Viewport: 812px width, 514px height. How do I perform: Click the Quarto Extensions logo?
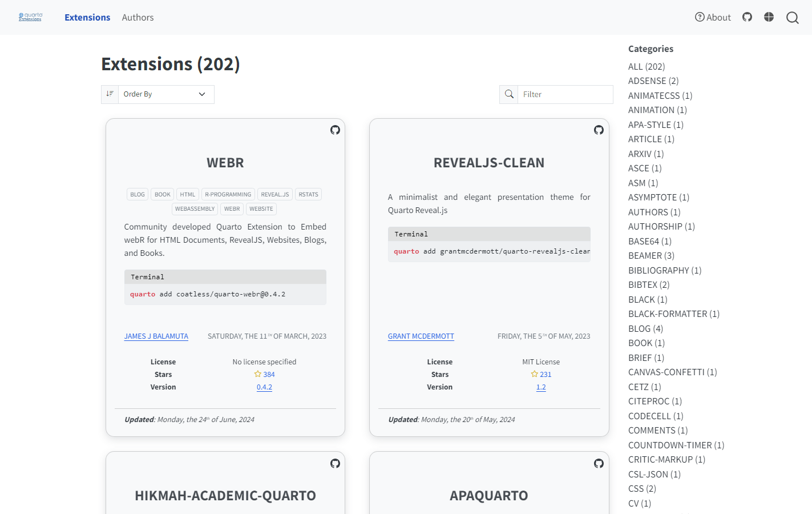pos(30,17)
